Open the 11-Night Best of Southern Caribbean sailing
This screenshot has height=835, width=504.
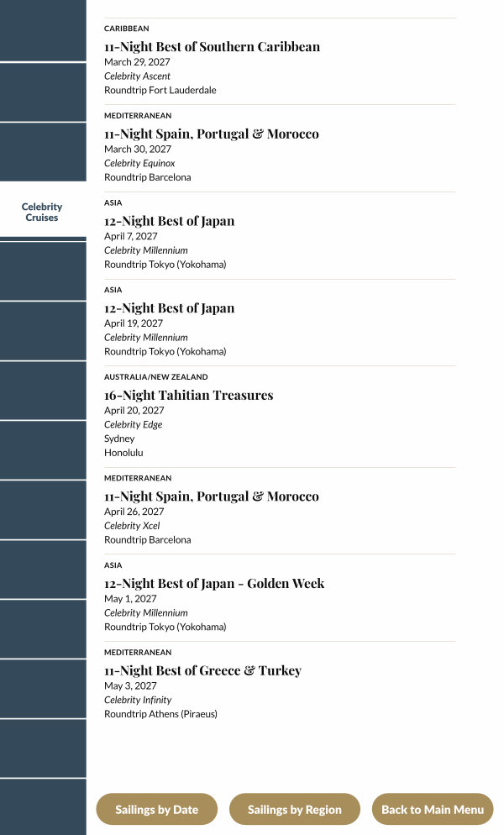tap(212, 47)
